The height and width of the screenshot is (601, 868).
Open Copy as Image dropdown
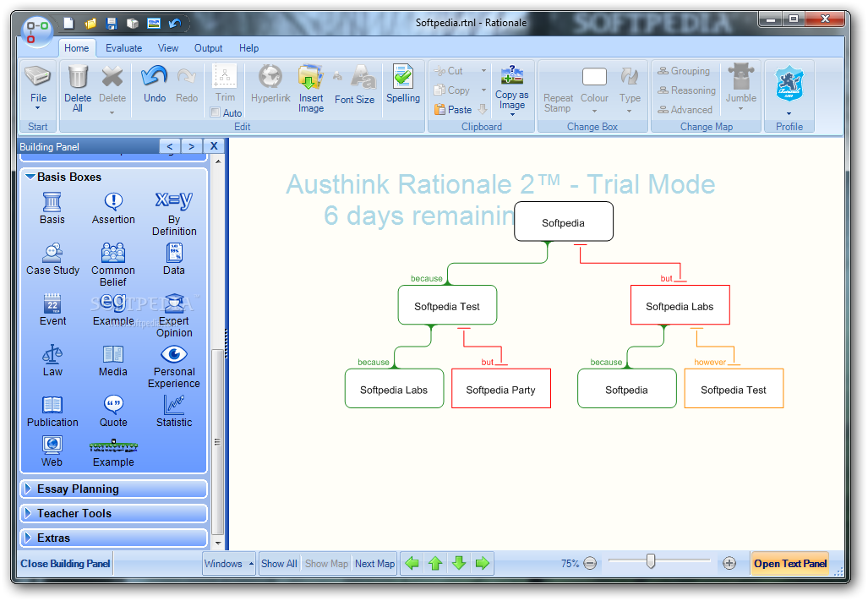pos(512,115)
